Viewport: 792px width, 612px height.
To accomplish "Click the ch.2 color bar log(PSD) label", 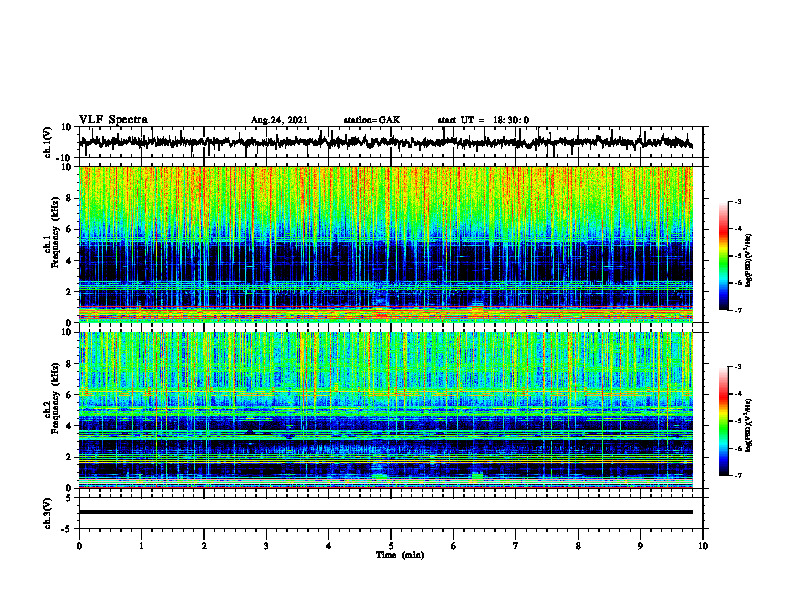I will point(748,425).
